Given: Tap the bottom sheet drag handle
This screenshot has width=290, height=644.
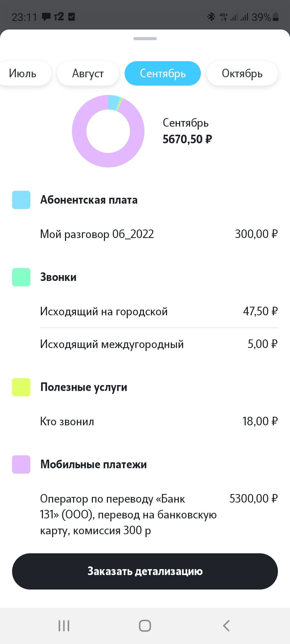Looking at the screenshot, I should (145, 39).
